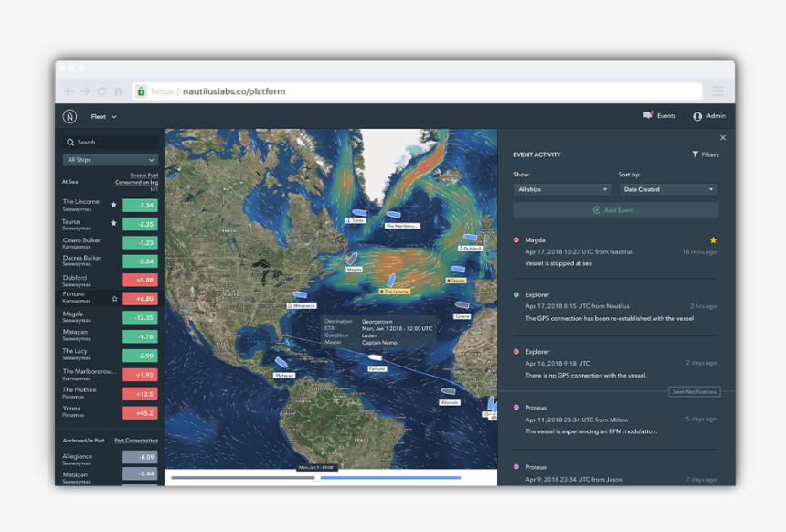Click the Add Event button
The image size is (786, 532).
tap(614, 209)
